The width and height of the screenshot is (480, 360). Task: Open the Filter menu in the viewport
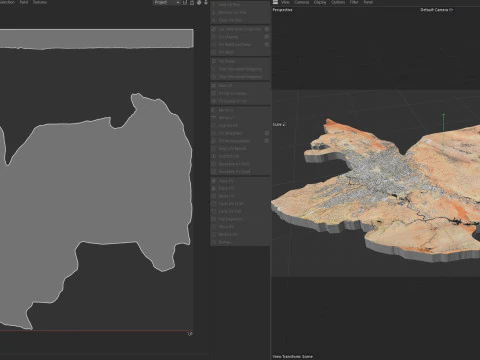tap(354, 2)
